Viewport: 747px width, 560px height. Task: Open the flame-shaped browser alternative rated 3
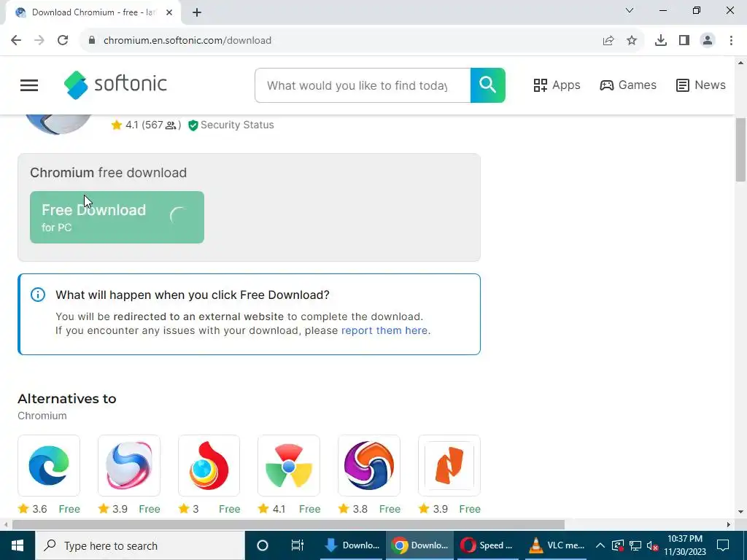click(209, 465)
